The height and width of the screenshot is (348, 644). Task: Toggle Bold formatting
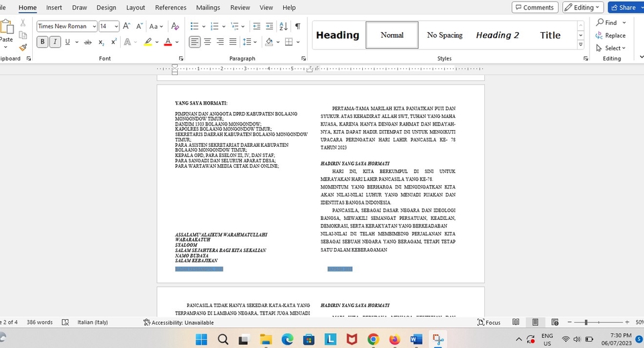42,42
